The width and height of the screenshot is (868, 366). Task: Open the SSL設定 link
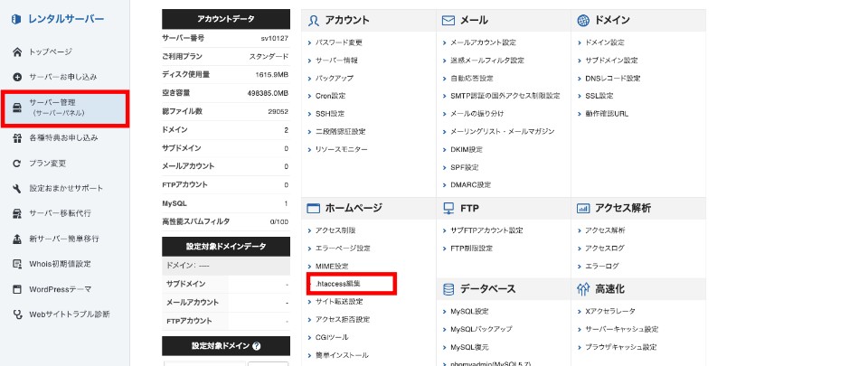click(x=599, y=96)
